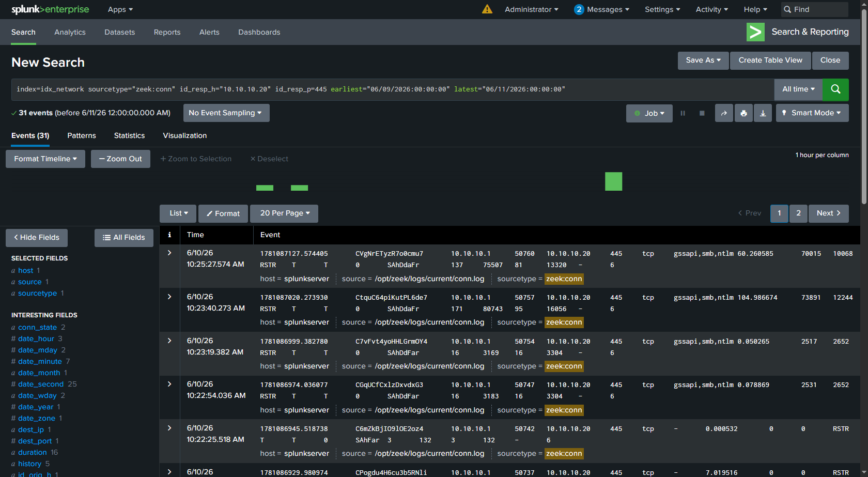Click the sourcetype selected field
This screenshot has height=477, width=868.
[38, 293]
